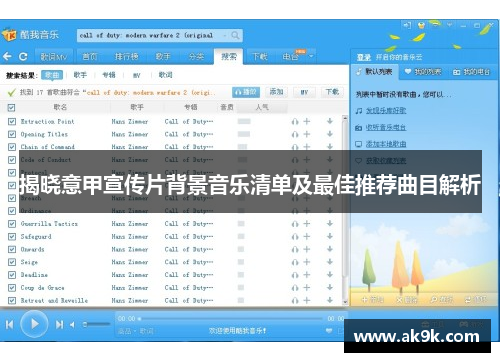Viewport: 500px width, 362px height.
Task: Click into the search input field
Action: pos(151,35)
